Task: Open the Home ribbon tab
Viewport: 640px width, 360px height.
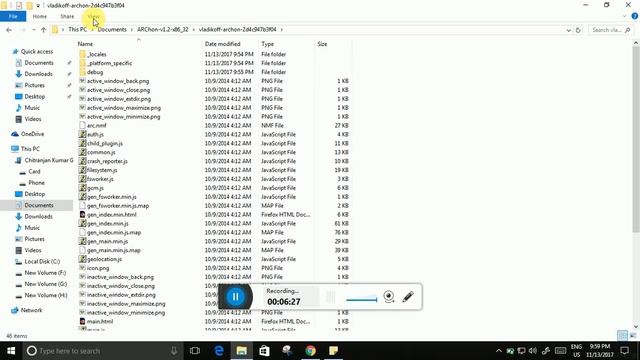Action: click(40, 16)
